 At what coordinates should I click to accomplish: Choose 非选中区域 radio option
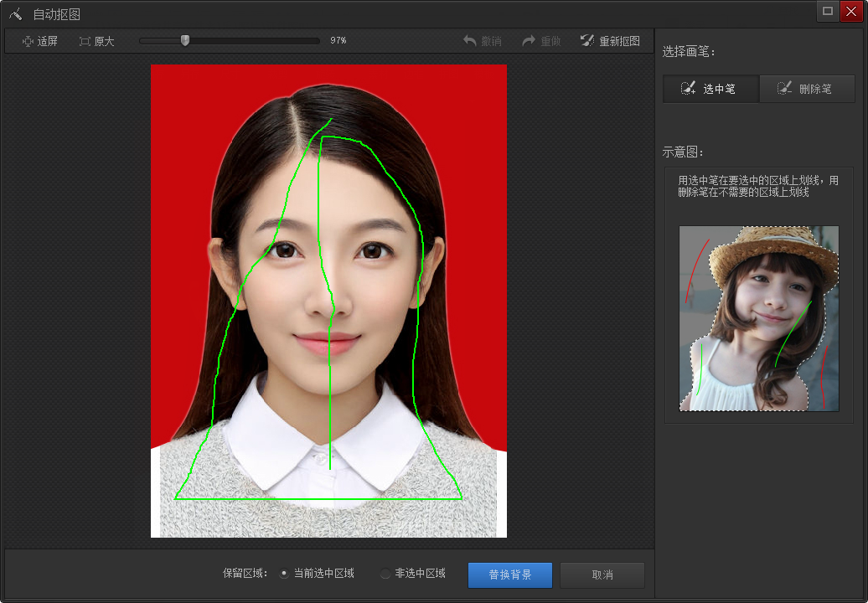(x=413, y=574)
